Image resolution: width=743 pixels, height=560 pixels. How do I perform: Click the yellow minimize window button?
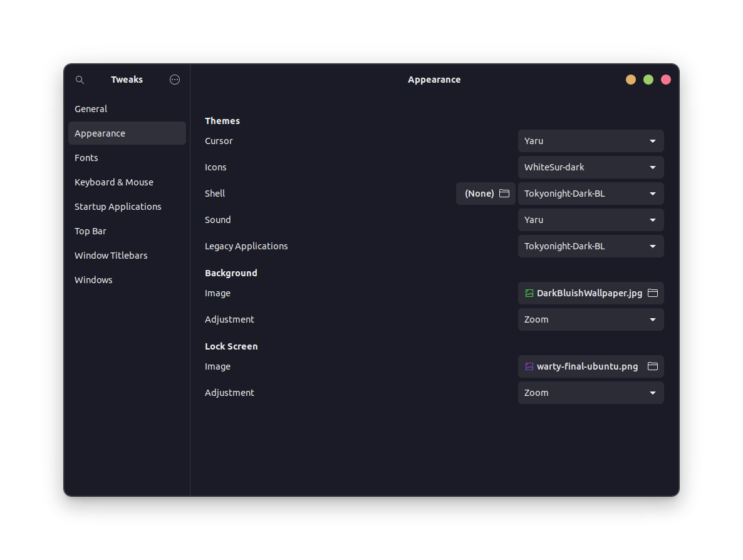click(x=631, y=80)
